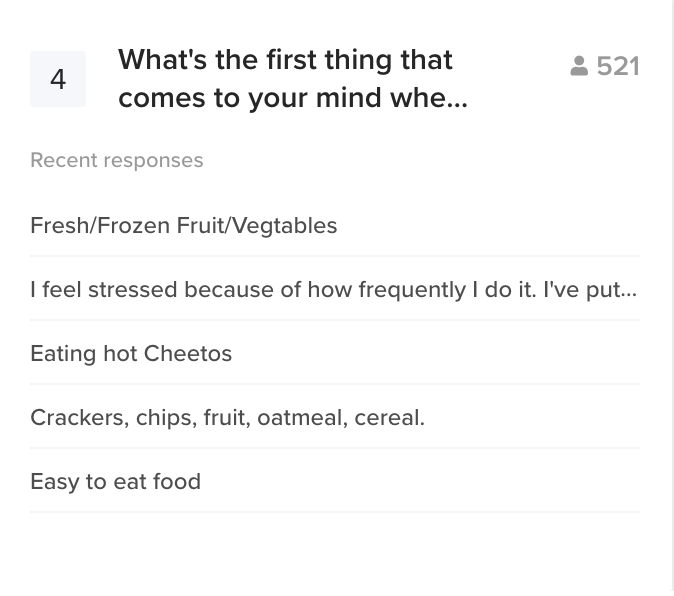The width and height of the screenshot is (674, 596).
Task: Click the word "food" in the last response
Action: click(177, 481)
